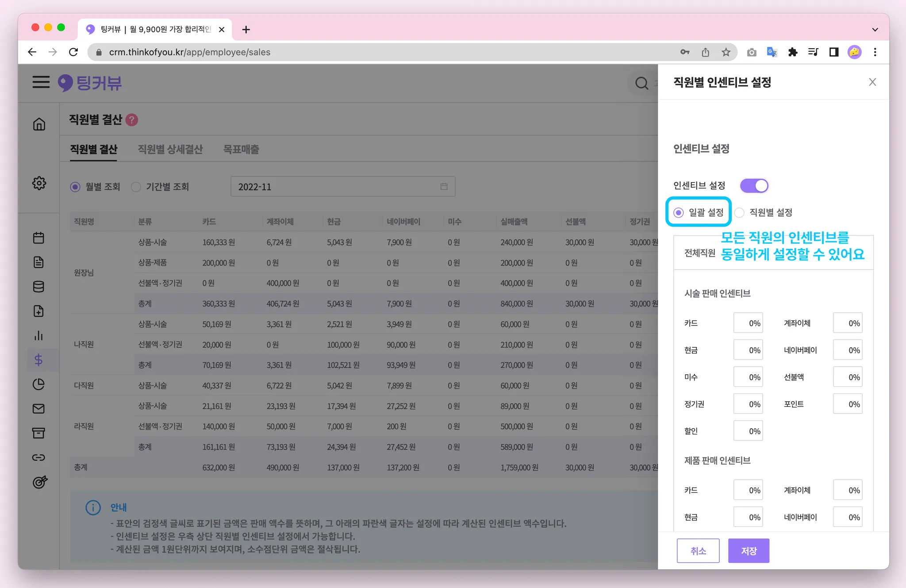Click the 취소 cancel button

click(698, 551)
